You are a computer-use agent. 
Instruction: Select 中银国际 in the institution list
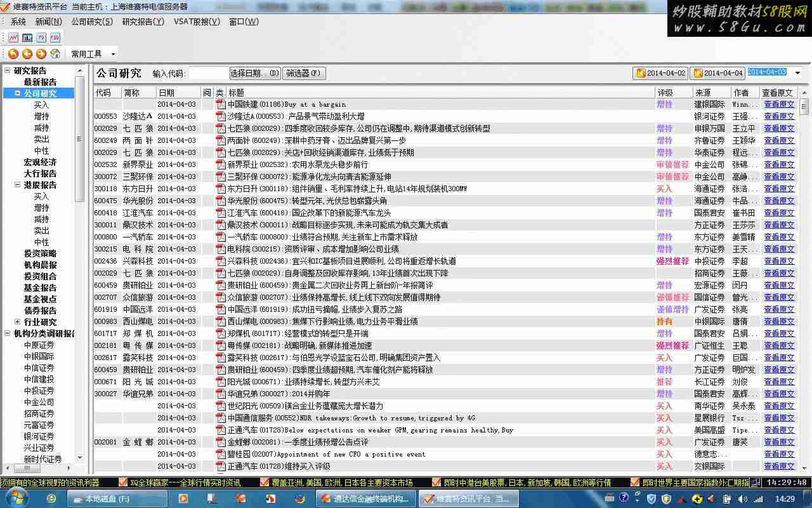click(39, 356)
